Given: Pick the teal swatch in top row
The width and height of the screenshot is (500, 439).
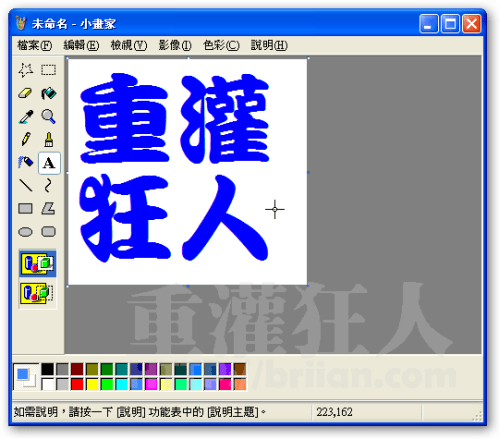Looking at the screenshot, I should [122, 369].
